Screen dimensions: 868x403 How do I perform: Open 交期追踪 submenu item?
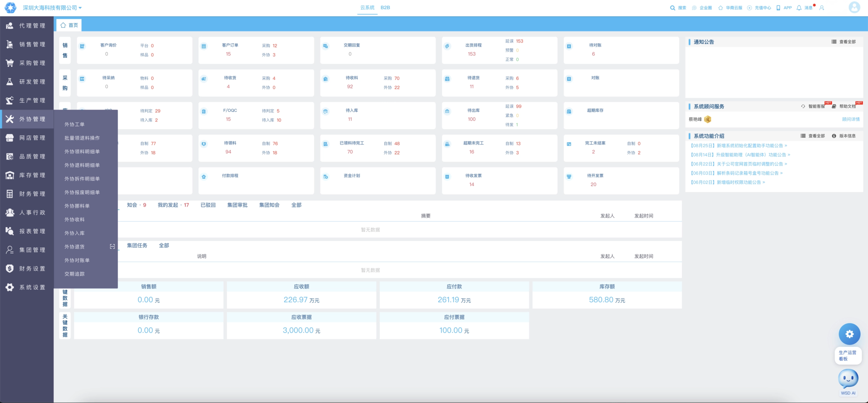click(x=75, y=274)
